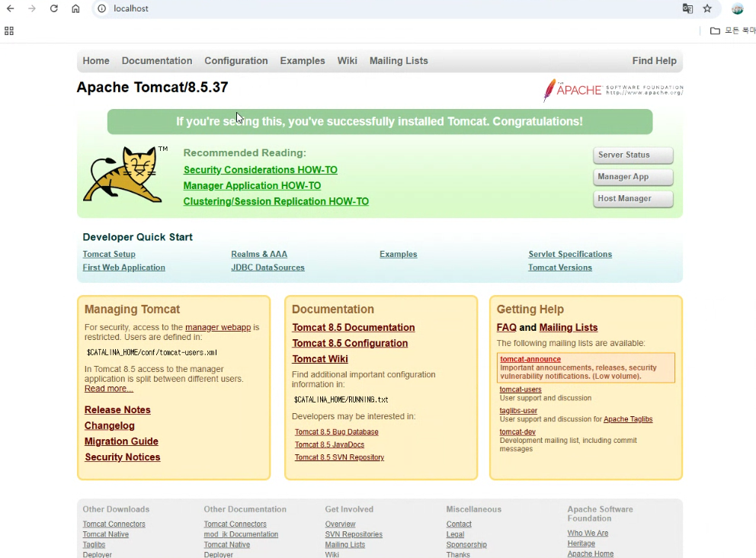The image size is (756, 558).
Task: Open the JDBC DataSources link
Action: click(267, 268)
